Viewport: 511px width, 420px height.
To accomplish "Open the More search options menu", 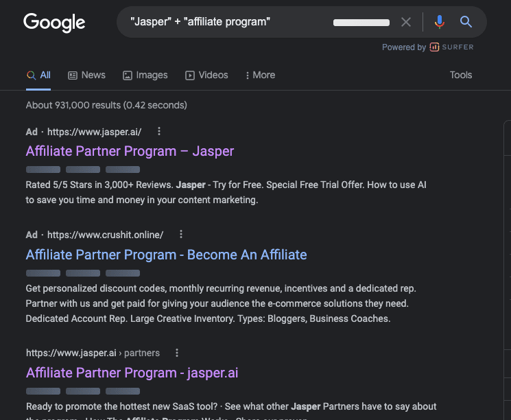I will coord(260,75).
